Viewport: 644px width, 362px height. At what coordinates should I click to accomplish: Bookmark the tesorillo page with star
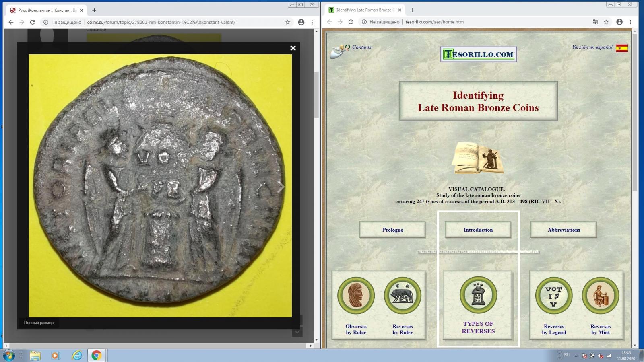[606, 22]
